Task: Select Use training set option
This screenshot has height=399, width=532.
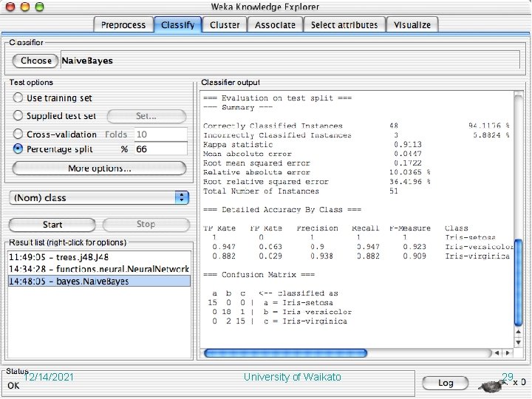Action: 18,98
